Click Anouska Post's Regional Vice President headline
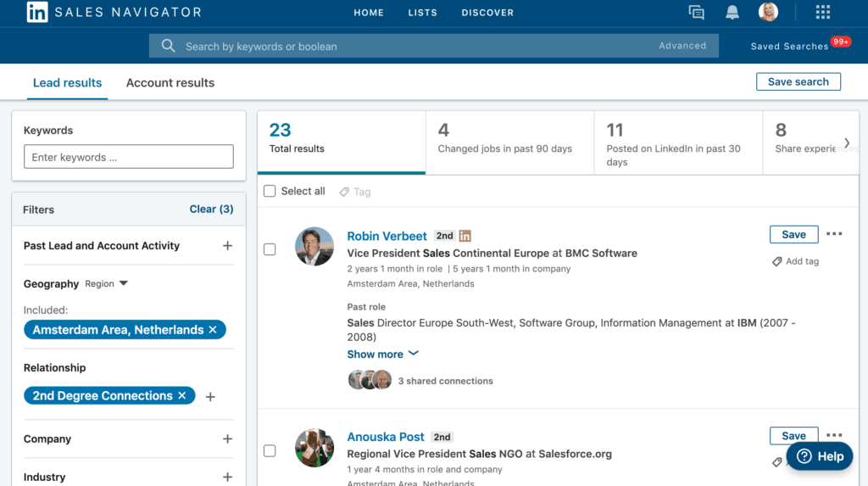 point(479,454)
